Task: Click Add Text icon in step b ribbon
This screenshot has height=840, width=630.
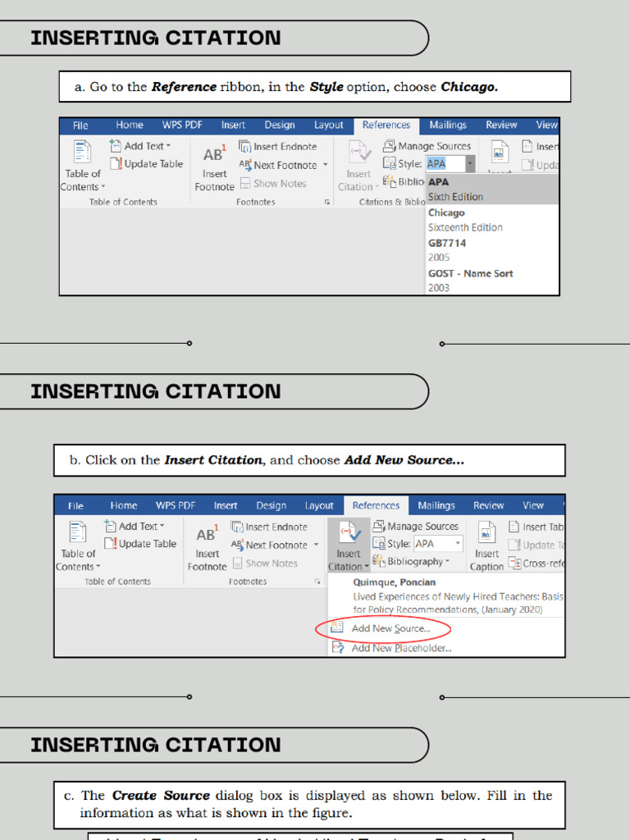Action: (x=110, y=526)
